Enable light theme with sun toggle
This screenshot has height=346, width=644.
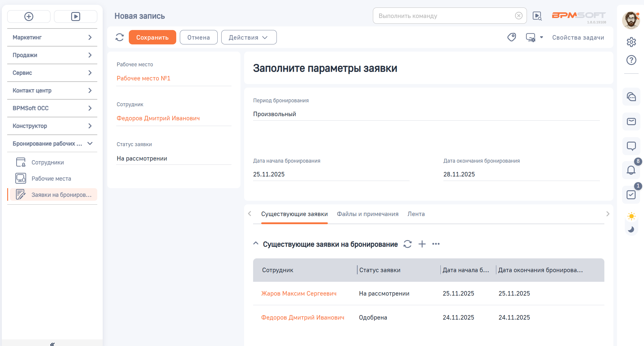tap(631, 216)
